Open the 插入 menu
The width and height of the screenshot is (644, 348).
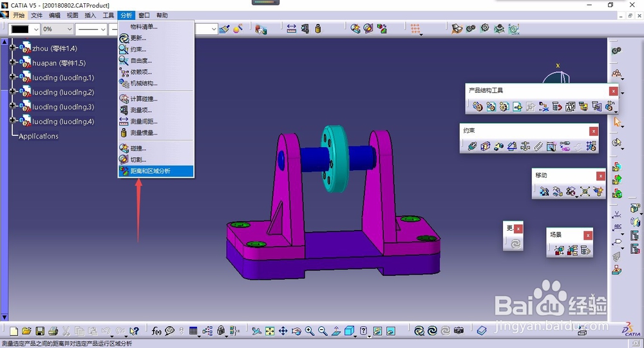coord(90,15)
